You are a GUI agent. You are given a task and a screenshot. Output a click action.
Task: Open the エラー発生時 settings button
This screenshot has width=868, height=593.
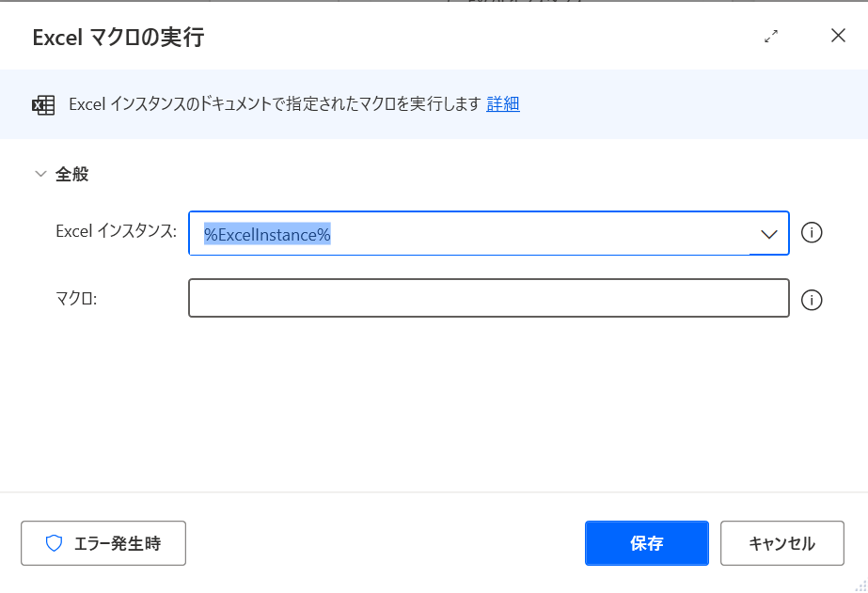pyautogui.click(x=103, y=543)
